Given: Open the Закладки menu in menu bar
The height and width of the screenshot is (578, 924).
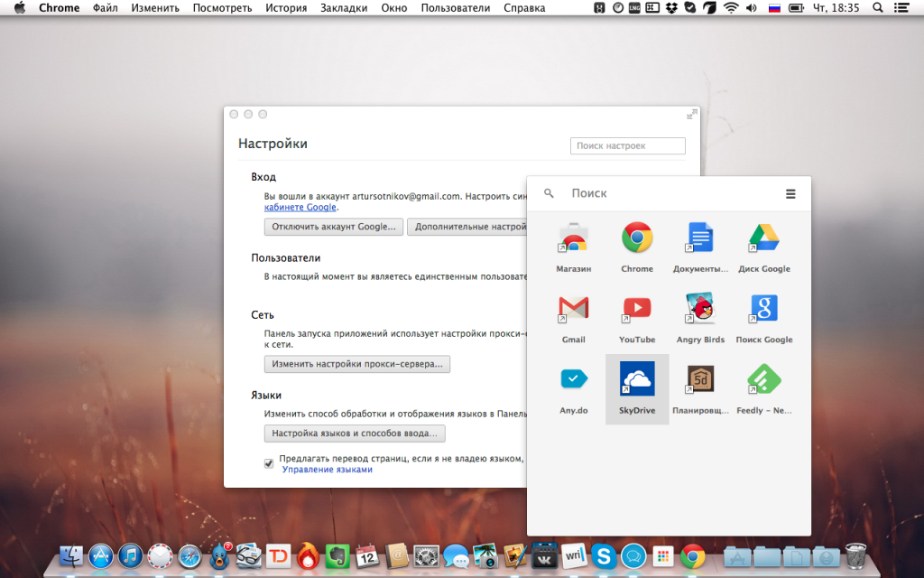Looking at the screenshot, I should [344, 8].
